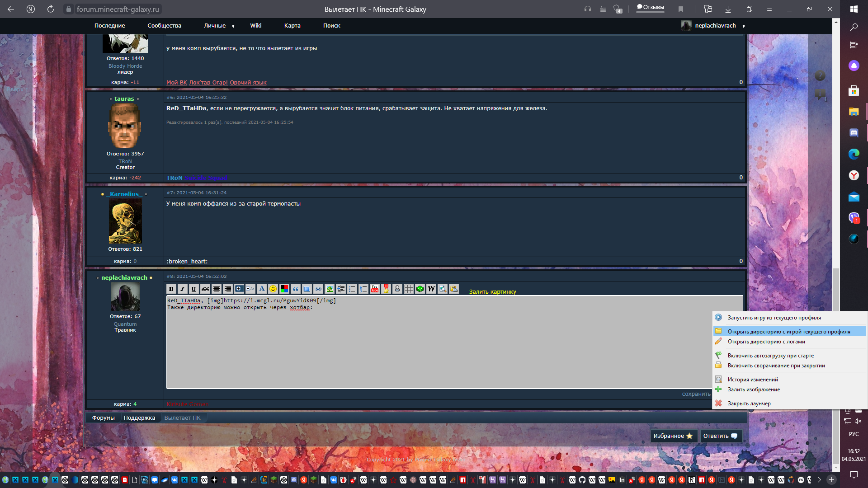Open Карта in the forum navigation
Image resolution: width=868 pixels, height=488 pixels.
pyautogui.click(x=292, y=26)
